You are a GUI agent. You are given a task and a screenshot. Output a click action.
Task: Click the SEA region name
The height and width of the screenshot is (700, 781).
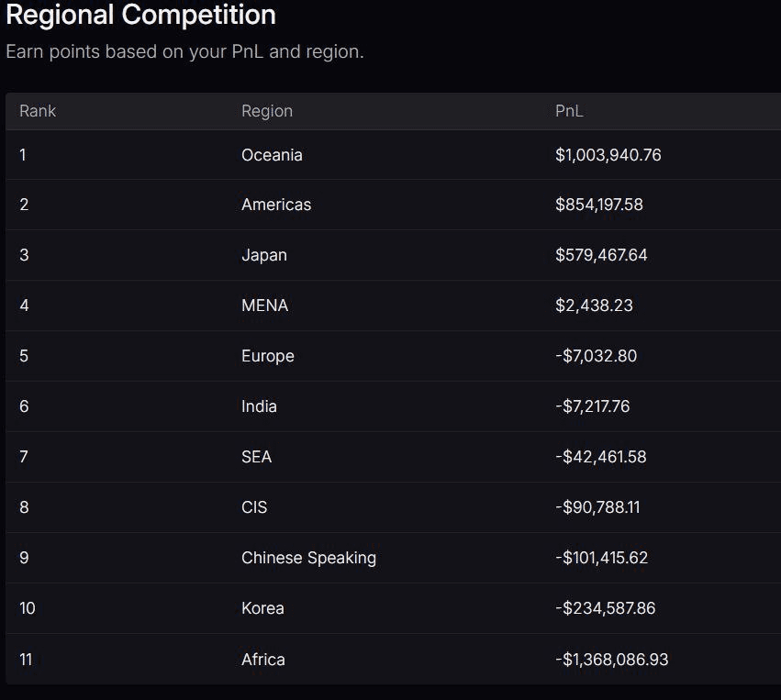pyautogui.click(x=256, y=457)
